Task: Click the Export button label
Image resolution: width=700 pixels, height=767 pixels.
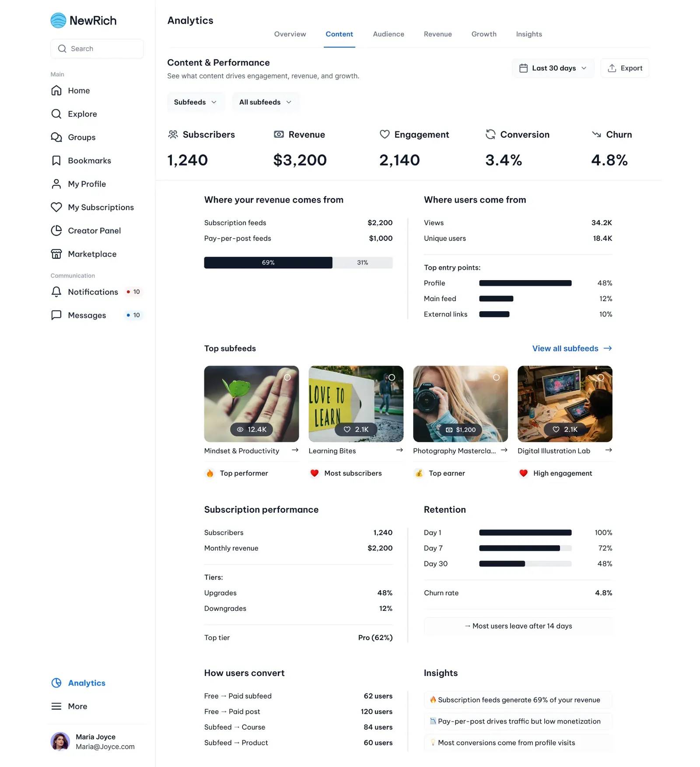Action: click(x=631, y=68)
